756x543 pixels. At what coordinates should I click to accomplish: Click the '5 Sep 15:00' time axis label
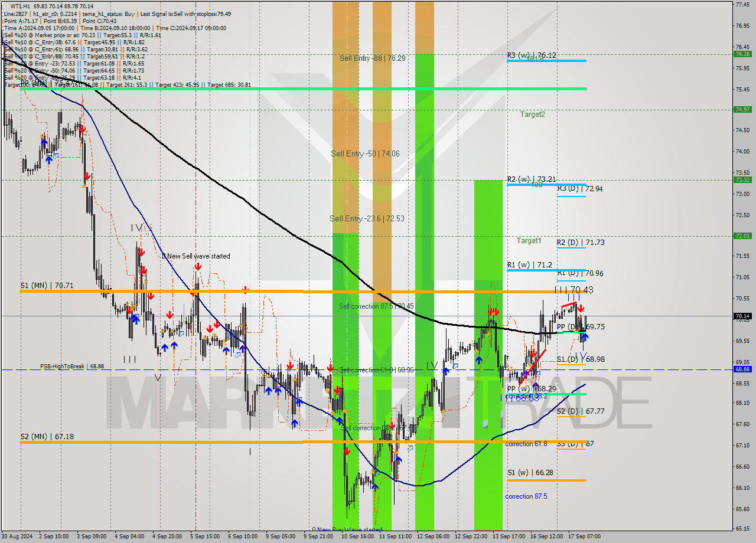pyautogui.click(x=205, y=537)
